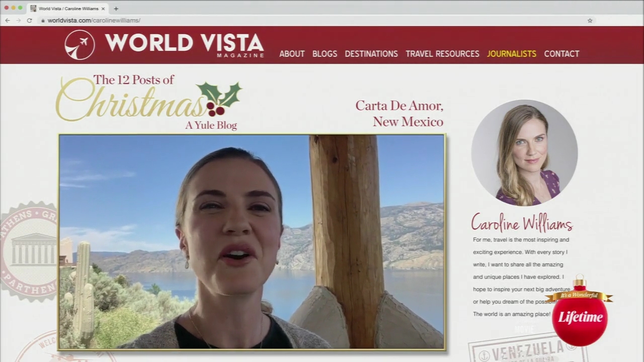Image resolution: width=644 pixels, height=362 pixels.
Task: Click the padlock icon in the address bar
Action: (43, 21)
